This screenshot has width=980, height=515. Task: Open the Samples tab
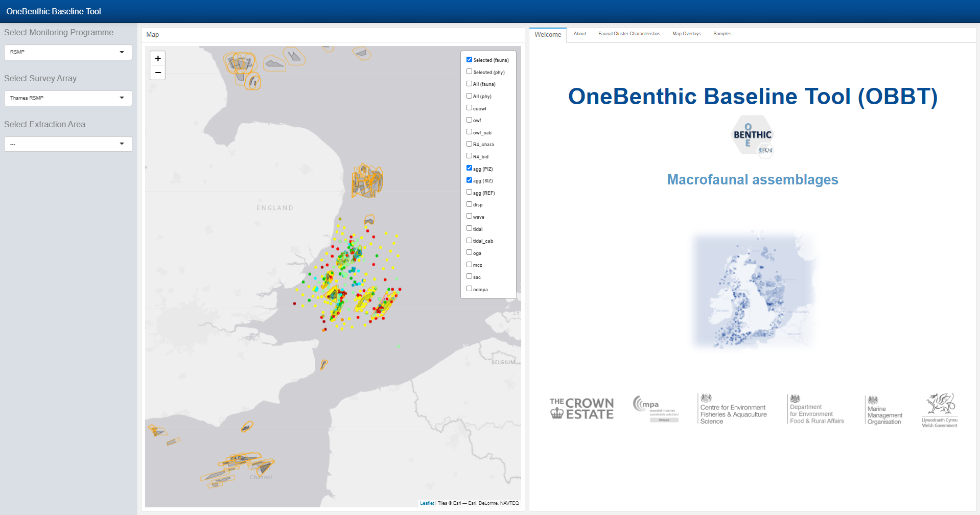click(722, 34)
